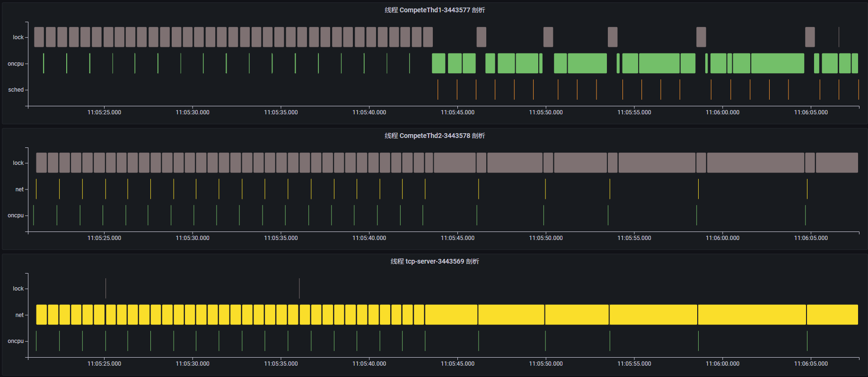This screenshot has height=377, width=868.
Task: Open the CompeteThd1-3443577 panel title menu
Action: pos(434,10)
